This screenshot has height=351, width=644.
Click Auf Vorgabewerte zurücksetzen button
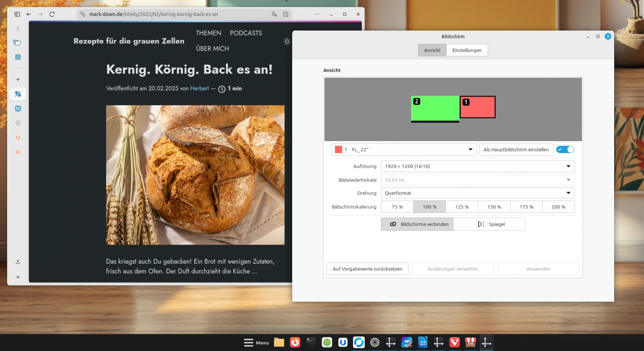click(367, 269)
